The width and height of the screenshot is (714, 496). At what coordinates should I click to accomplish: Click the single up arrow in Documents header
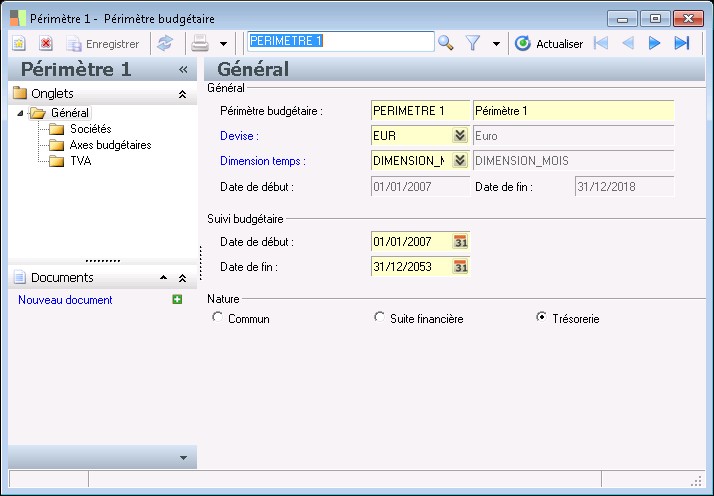[x=163, y=277]
